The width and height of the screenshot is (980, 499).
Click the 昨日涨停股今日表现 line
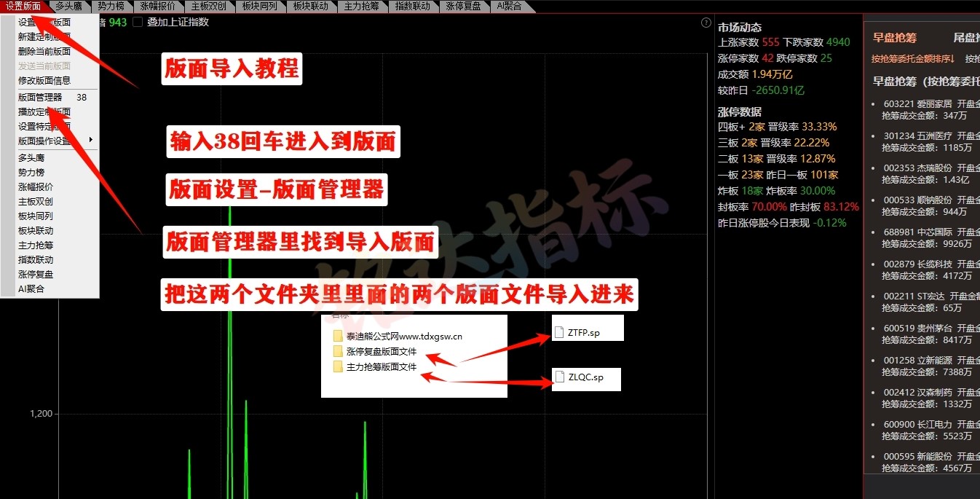point(782,223)
